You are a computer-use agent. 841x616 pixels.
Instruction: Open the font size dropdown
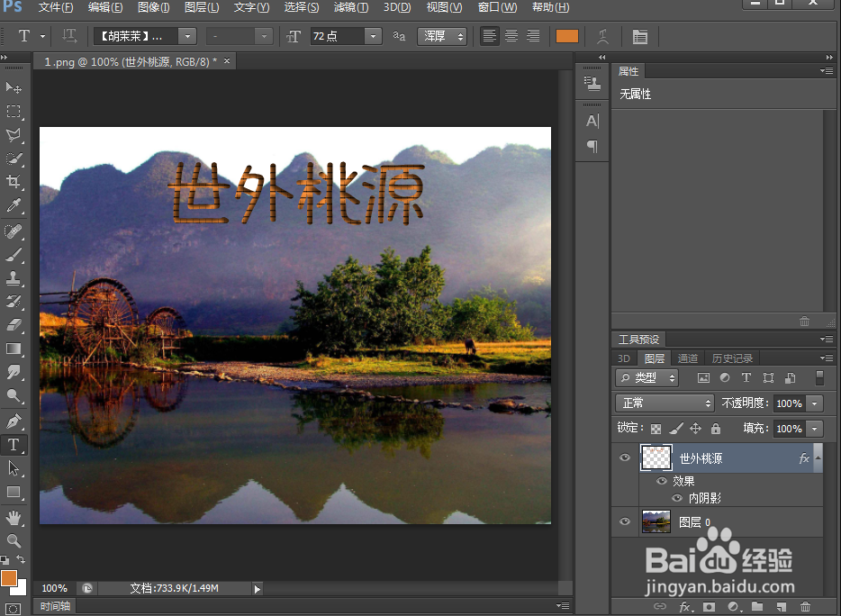[x=373, y=36]
